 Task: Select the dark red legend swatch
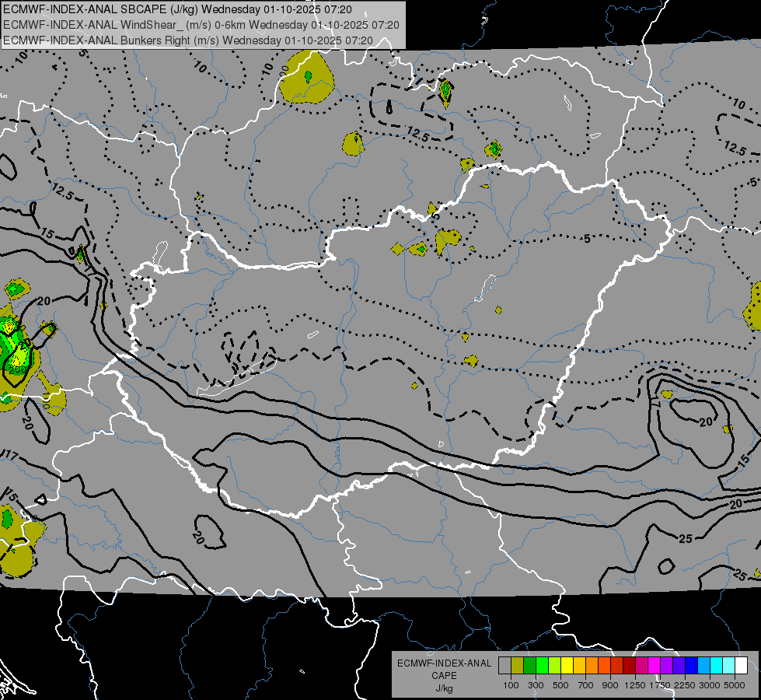tap(629, 666)
